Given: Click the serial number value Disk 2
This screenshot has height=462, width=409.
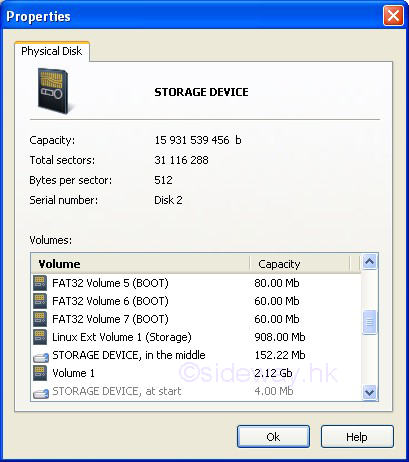Looking at the screenshot, I should [x=168, y=200].
